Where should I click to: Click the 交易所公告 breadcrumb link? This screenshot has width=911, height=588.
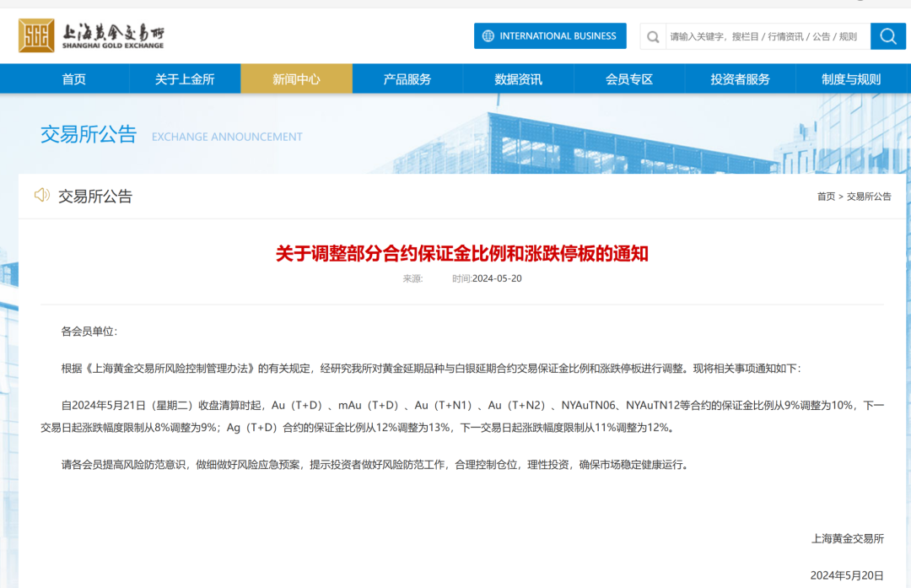869,197
